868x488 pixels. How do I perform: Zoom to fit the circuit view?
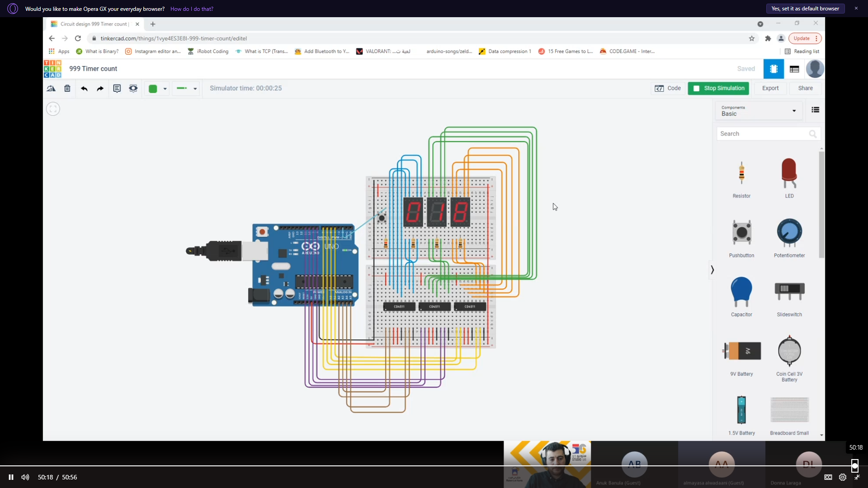(53, 109)
